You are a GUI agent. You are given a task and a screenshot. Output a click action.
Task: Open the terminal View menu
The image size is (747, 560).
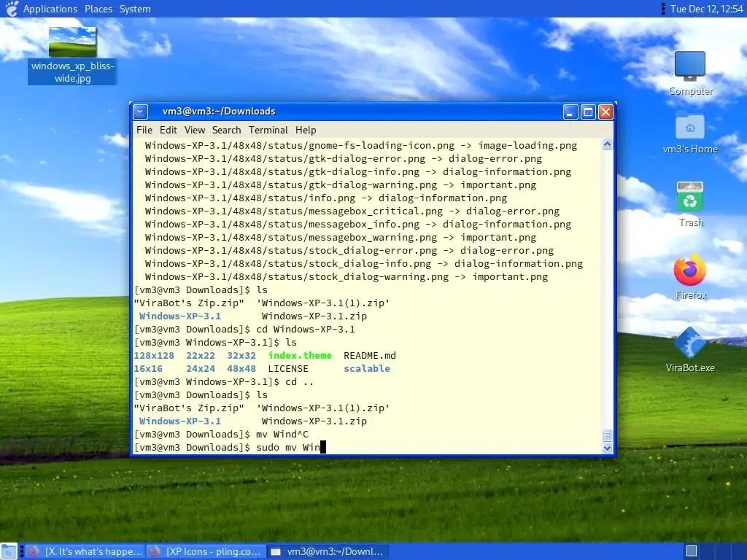[x=194, y=130]
